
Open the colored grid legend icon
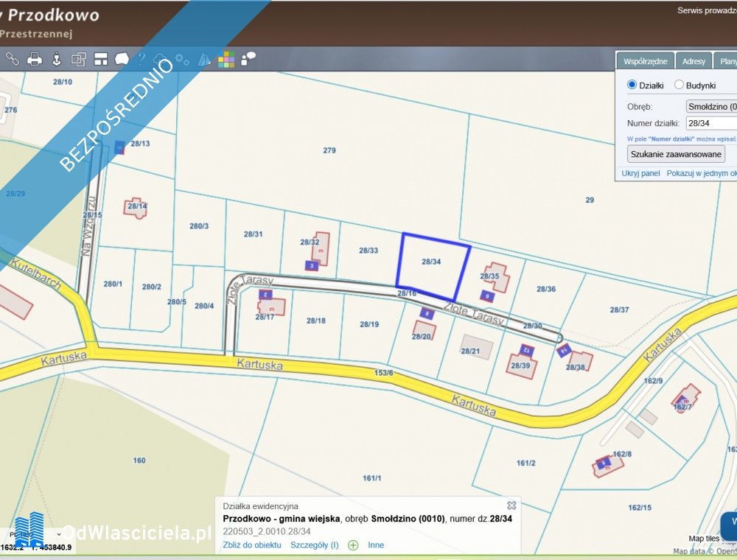(226, 59)
